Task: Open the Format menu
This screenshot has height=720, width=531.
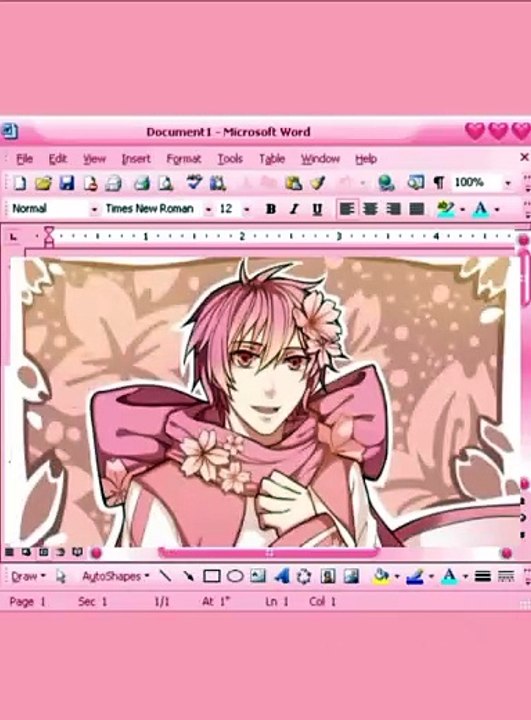Action: point(184,159)
